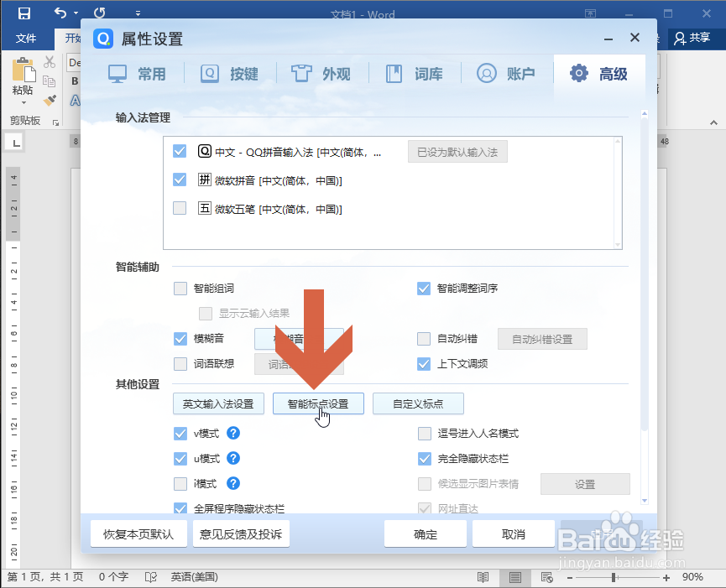
Task: Undo the last action in Word
Action: (60, 13)
